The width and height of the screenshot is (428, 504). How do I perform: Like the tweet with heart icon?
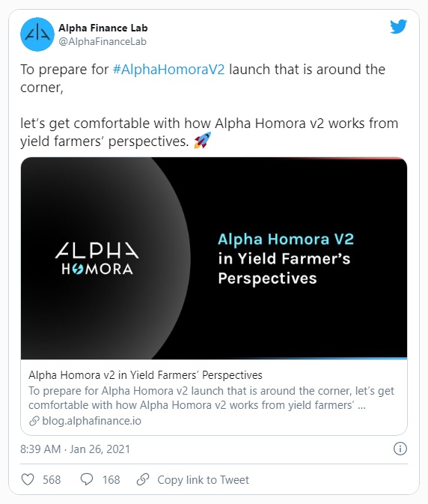click(x=28, y=479)
